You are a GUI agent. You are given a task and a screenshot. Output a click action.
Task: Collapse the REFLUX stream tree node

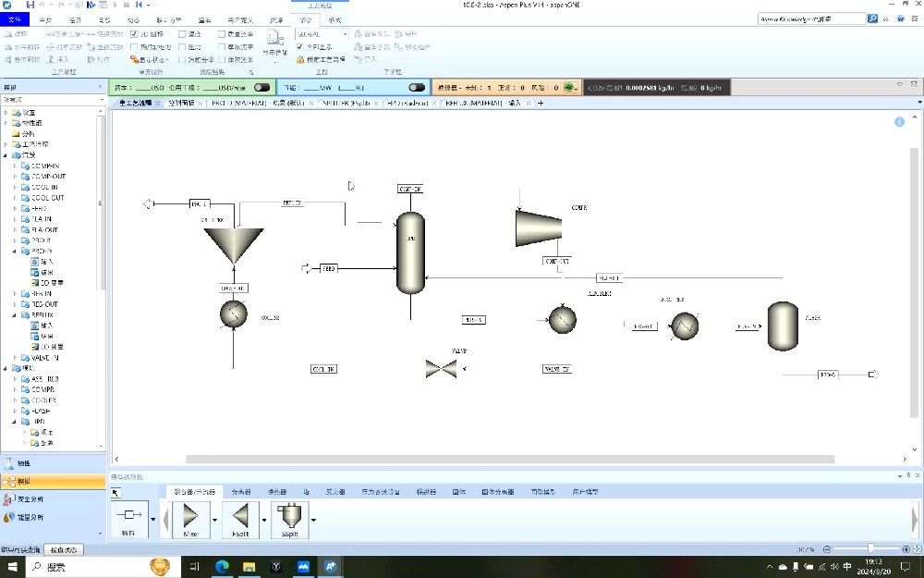click(x=16, y=314)
